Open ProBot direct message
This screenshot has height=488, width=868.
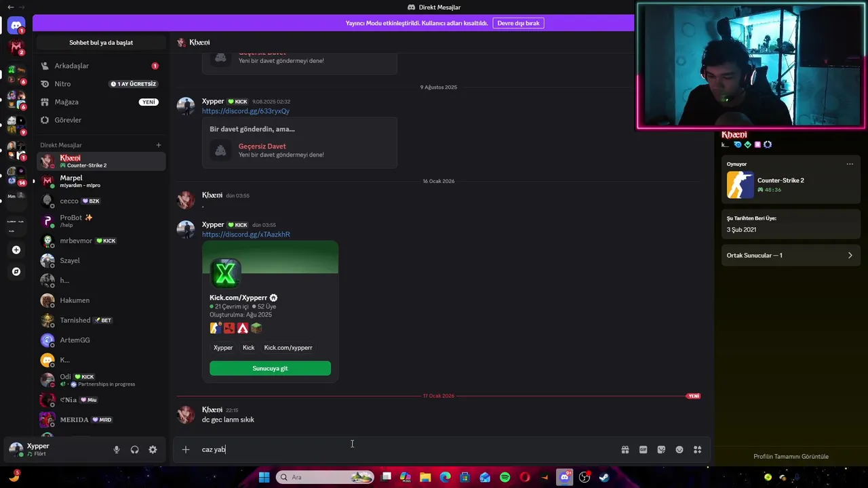101,221
